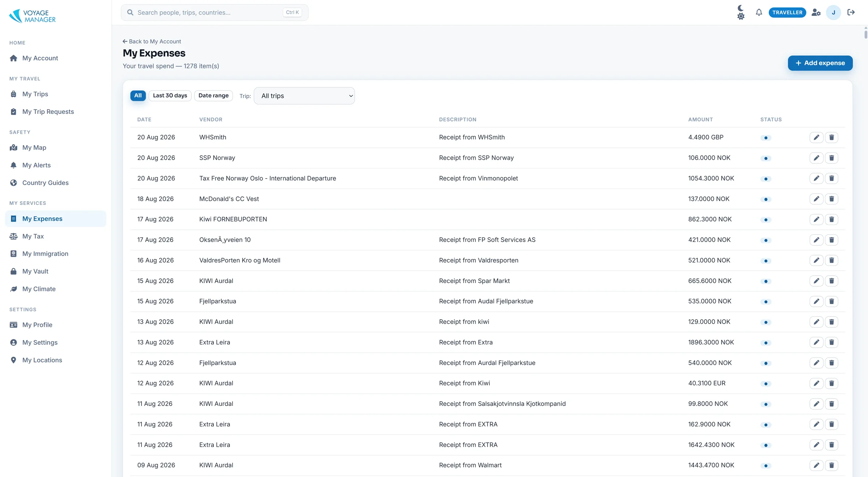
Task: Toggle dark/light theme icon
Action: (x=741, y=12)
